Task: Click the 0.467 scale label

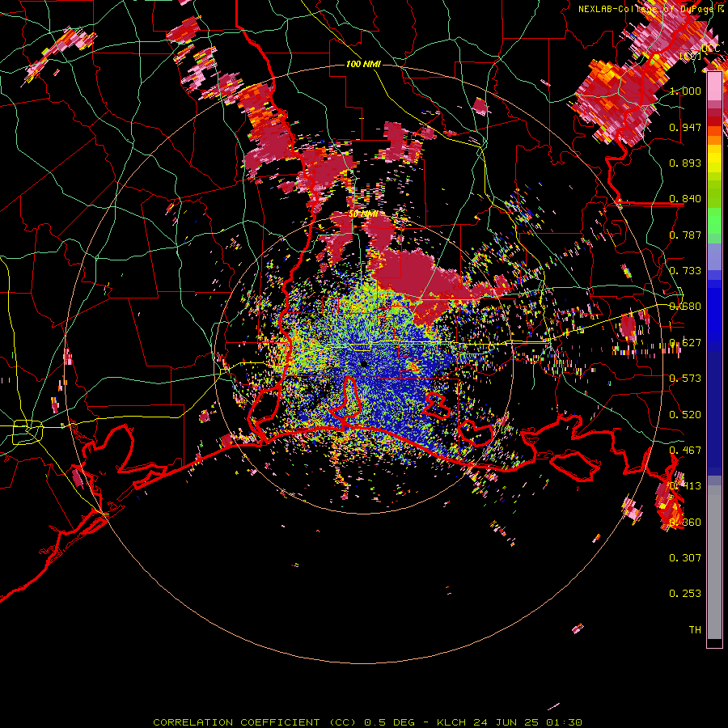Action: tap(685, 451)
